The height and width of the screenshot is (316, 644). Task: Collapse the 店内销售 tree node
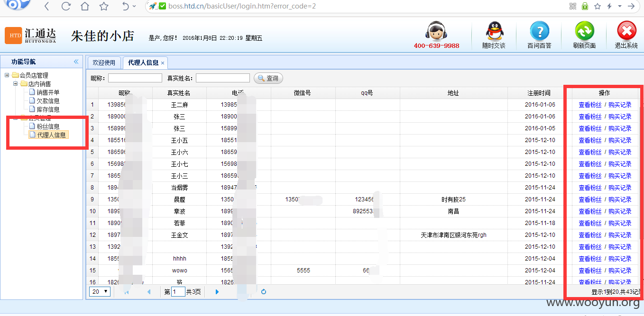click(15, 84)
